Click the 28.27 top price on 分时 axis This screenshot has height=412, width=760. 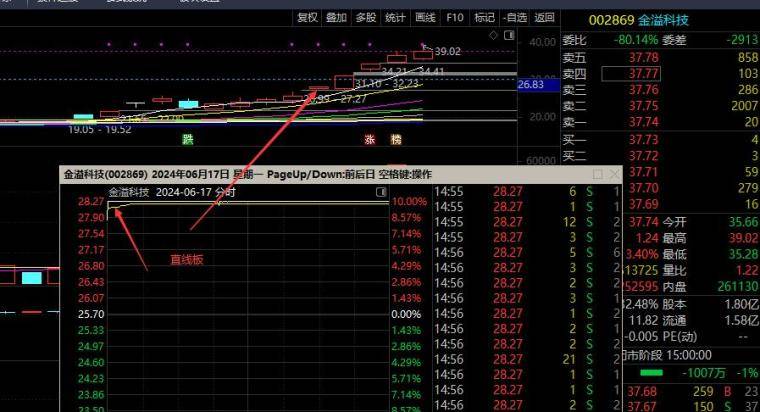pos(91,202)
